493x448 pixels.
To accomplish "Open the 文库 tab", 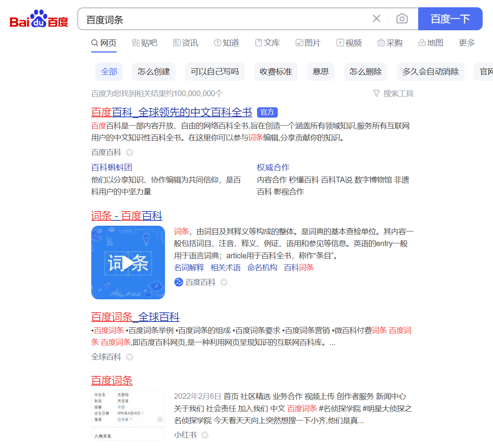I will 267,43.
